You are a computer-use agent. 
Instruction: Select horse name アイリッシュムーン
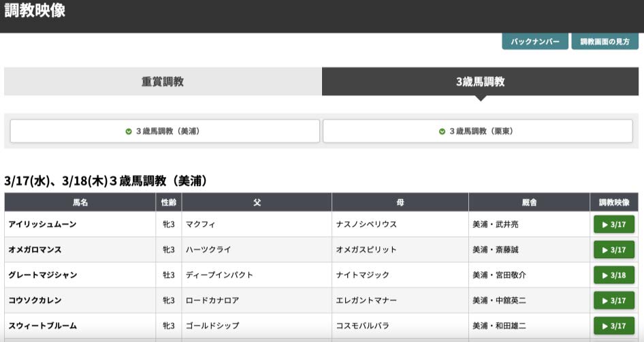pyautogui.click(x=42, y=224)
